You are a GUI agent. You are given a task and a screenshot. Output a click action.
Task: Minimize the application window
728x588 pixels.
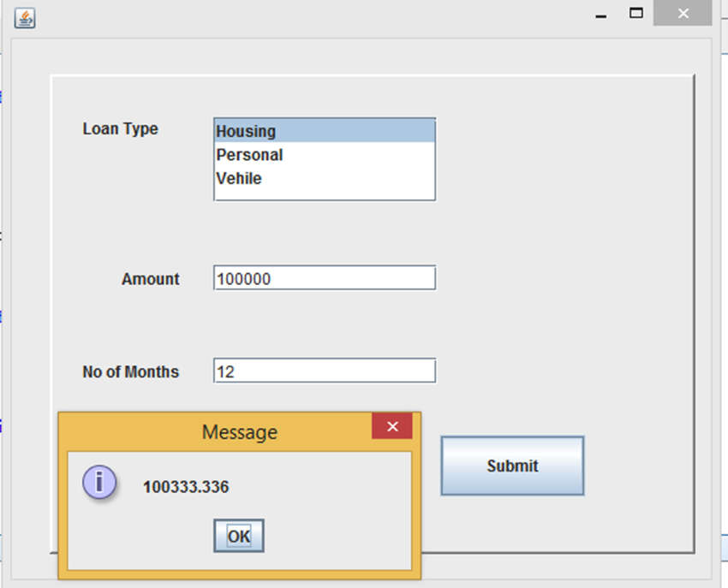[x=601, y=14]
